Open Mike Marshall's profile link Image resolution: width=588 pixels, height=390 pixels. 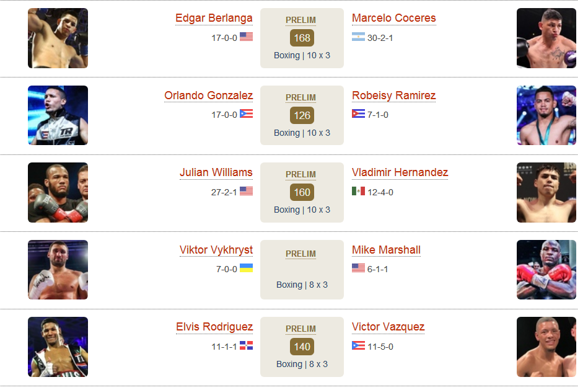(386, 250)
